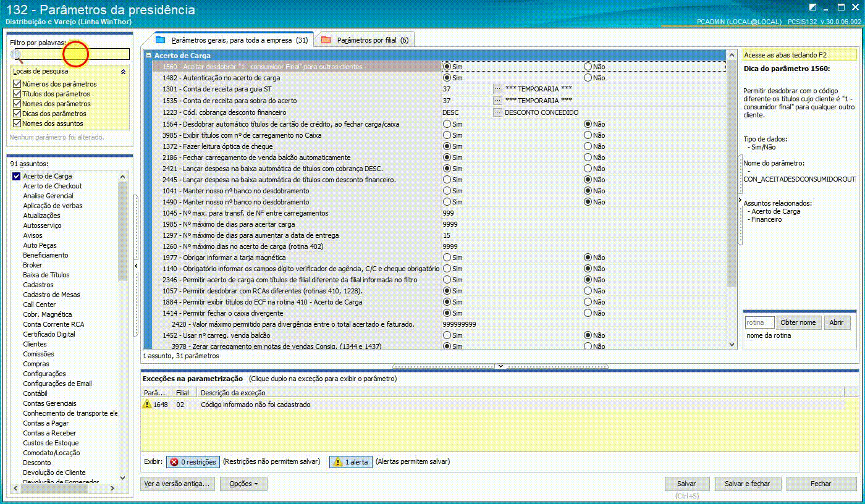Select Configurações de Email subject
This screenshot has width=865, height=504.
click(57, 384)
